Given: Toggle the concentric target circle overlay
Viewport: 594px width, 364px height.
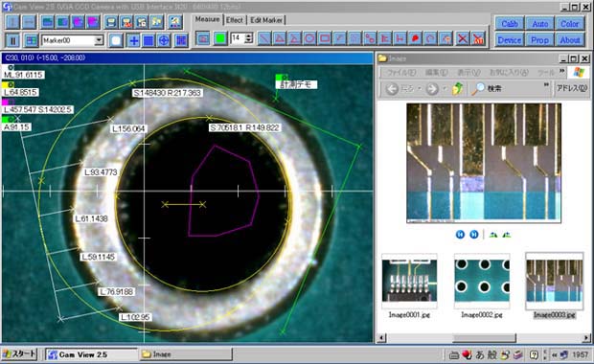Looking at the screenshot, I should pyautogui.click(x=164, y=40).
